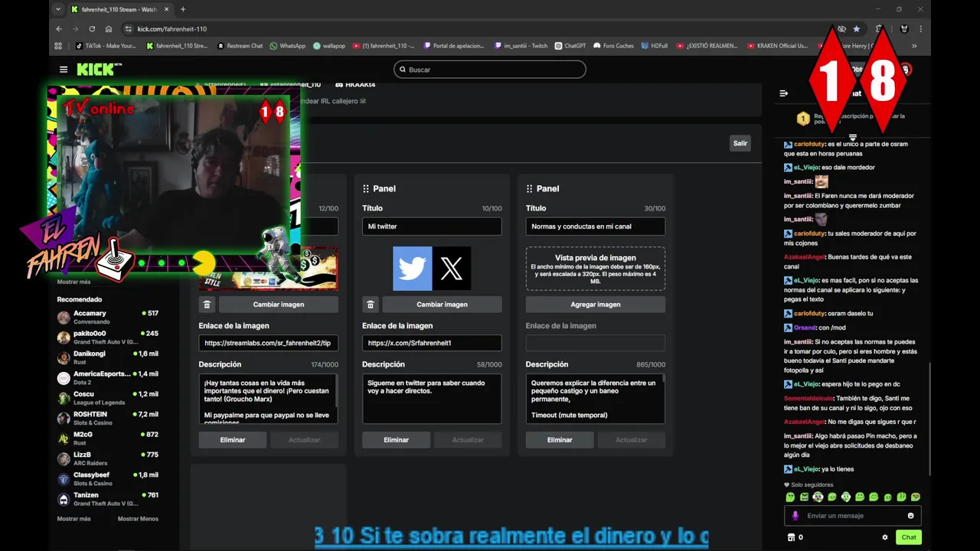Open recommended channel Tanizen

click(107, 499)
